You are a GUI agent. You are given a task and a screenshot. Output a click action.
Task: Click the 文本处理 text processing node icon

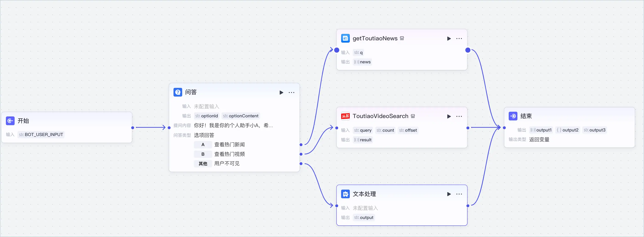point(345,194)
